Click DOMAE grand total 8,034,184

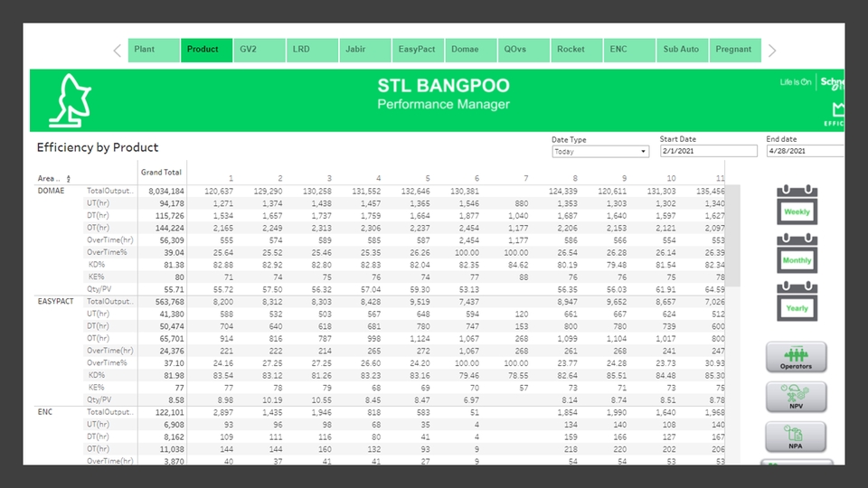[x=166, y=192]
